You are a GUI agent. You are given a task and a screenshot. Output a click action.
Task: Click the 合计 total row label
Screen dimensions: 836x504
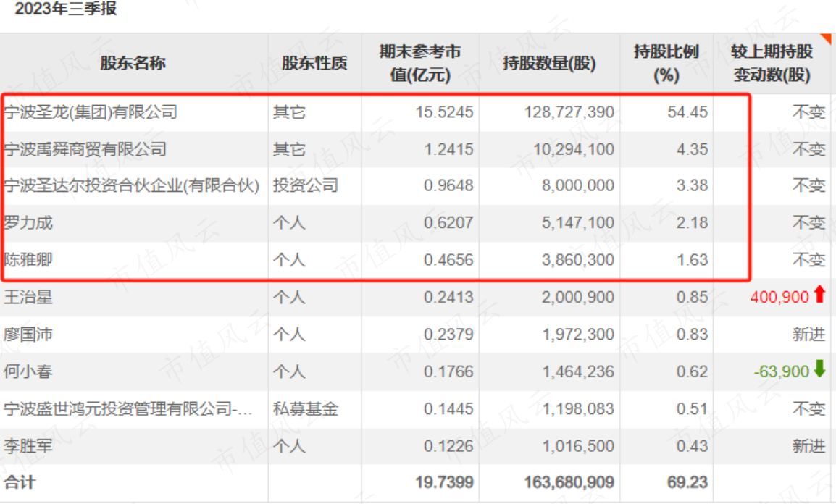(x=20, y=482)
